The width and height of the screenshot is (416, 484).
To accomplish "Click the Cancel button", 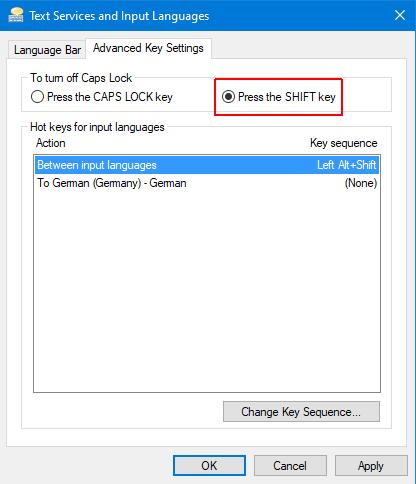I will [290, 466].
